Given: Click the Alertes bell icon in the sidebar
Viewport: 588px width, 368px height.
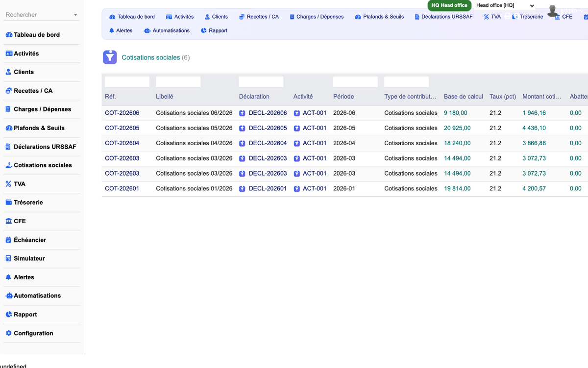Looking at the screenshot, I should 8,277.
